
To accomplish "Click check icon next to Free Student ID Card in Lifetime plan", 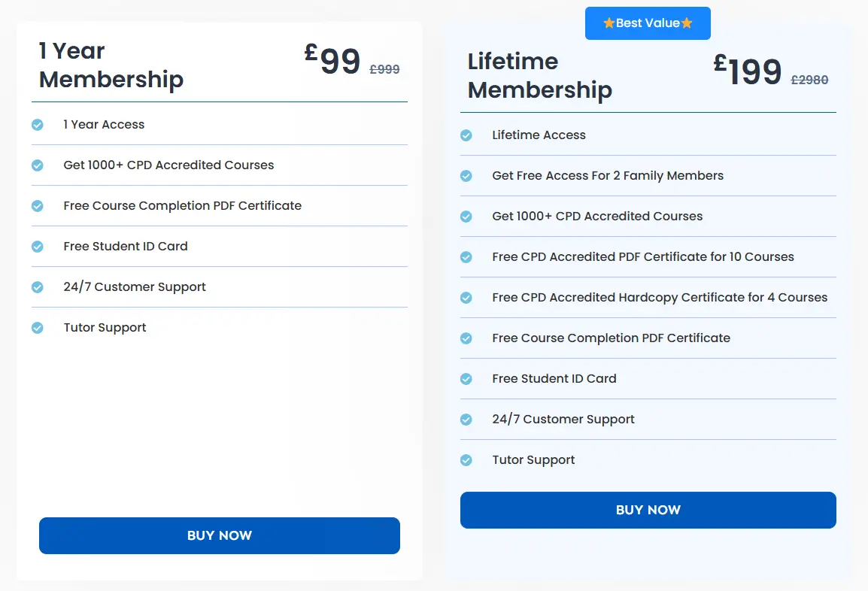I will 466,378.
